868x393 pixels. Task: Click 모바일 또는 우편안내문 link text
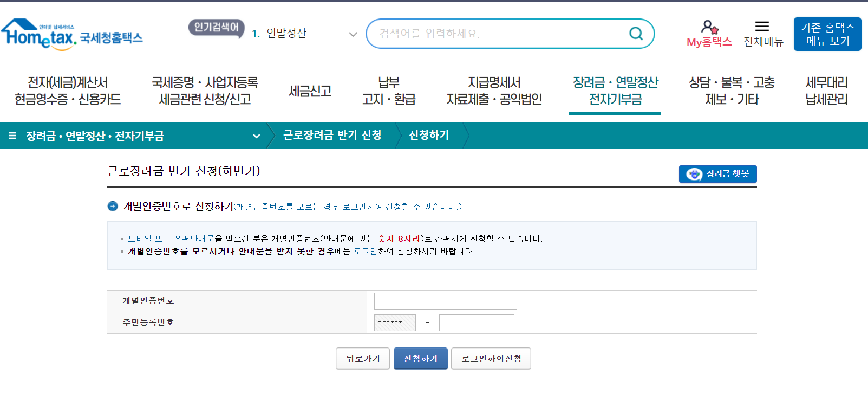171,239
